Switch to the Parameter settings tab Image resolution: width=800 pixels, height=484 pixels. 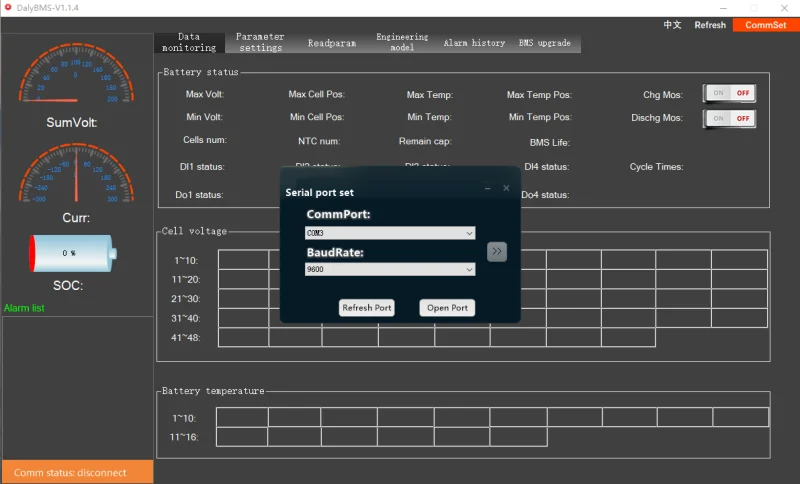(260, 42)
